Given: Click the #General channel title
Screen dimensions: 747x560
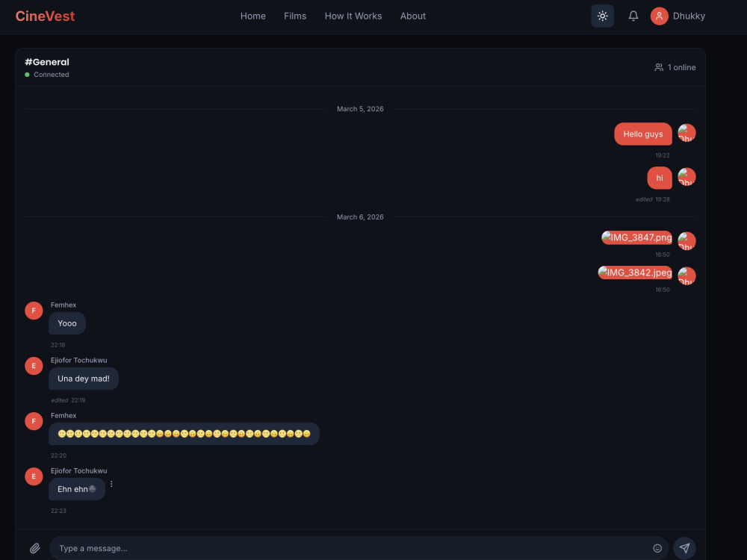Looking at the screenshot, I should [46, 62].
